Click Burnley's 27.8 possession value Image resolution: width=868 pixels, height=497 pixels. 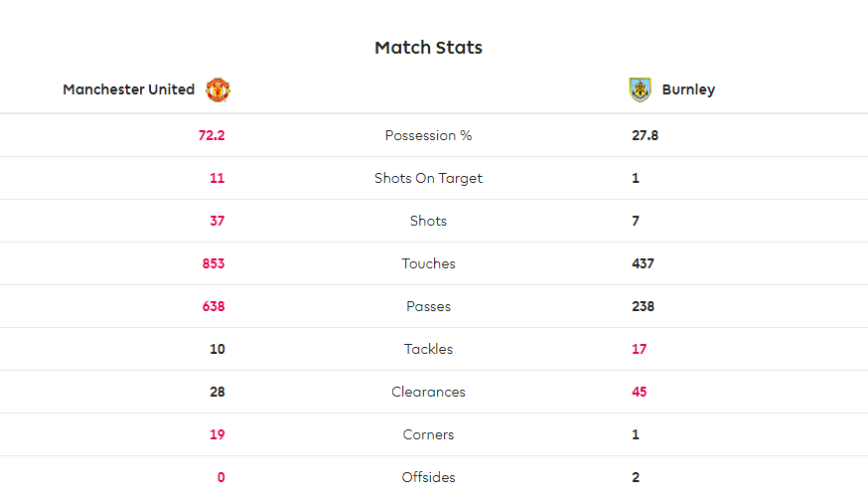(x=645, y=136)
